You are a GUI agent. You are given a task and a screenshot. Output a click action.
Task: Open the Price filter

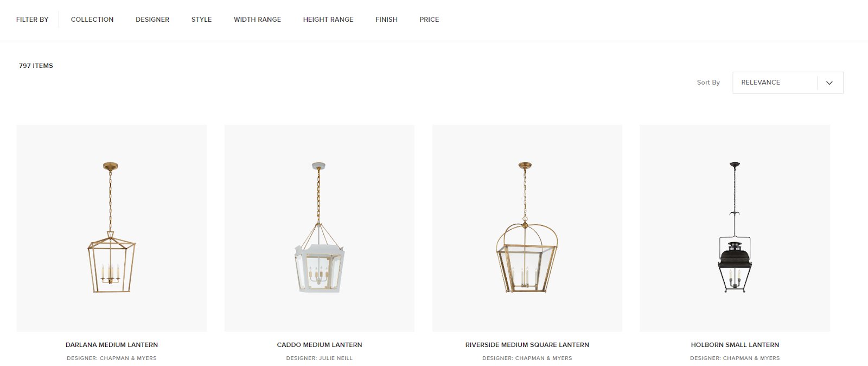[429, 20]
